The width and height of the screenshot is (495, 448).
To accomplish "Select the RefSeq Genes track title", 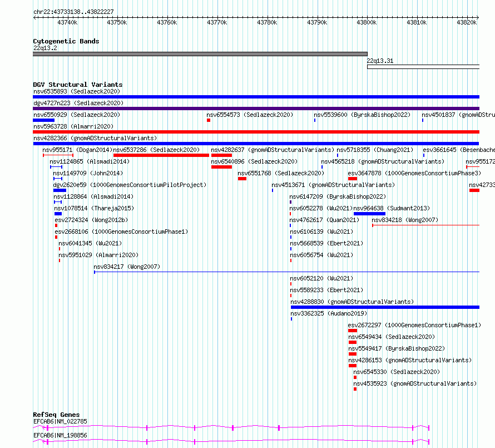I will point(56,415).
